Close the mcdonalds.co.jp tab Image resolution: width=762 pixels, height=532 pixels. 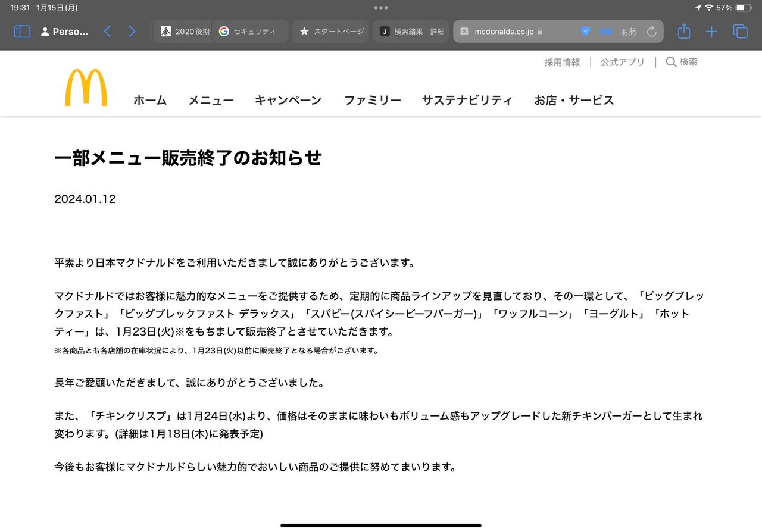coord(464,32)
